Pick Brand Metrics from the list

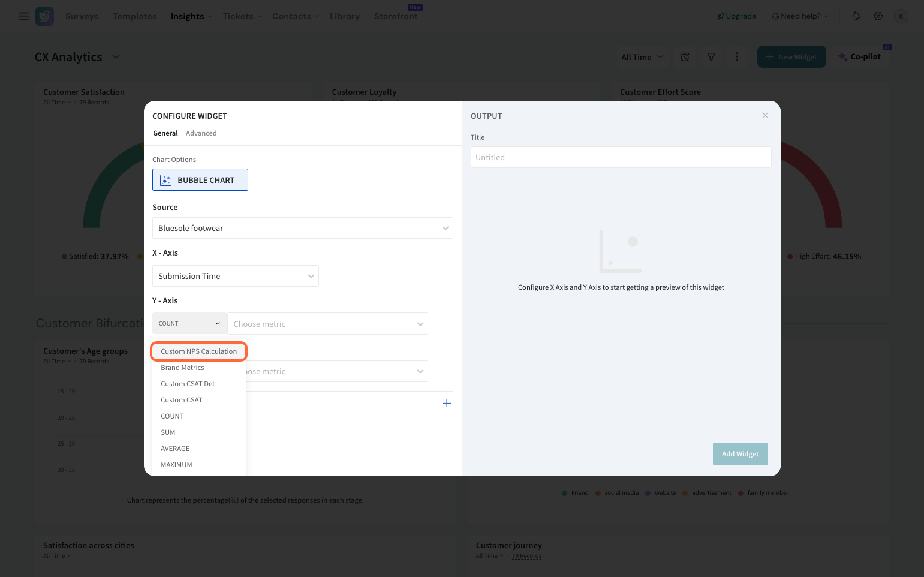click(182, 368)
